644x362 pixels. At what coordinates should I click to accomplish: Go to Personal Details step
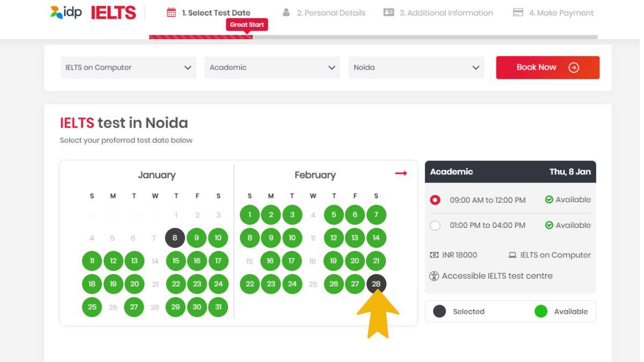coord(331,13)
